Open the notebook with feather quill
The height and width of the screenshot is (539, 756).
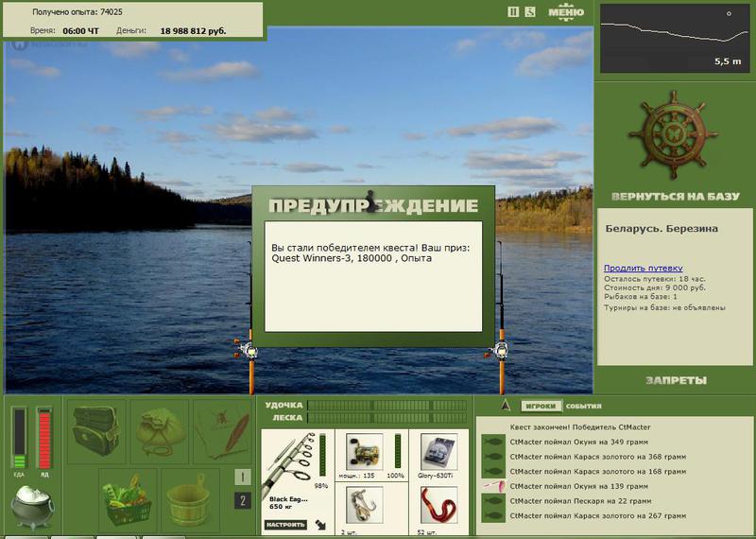223,431
